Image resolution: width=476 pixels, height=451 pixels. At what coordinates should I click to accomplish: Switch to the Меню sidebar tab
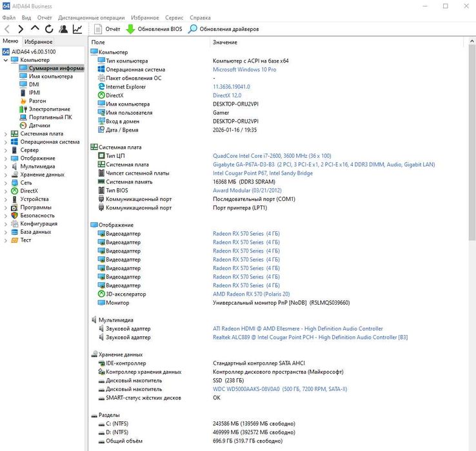pyautogui.click(x=10, y=41)
